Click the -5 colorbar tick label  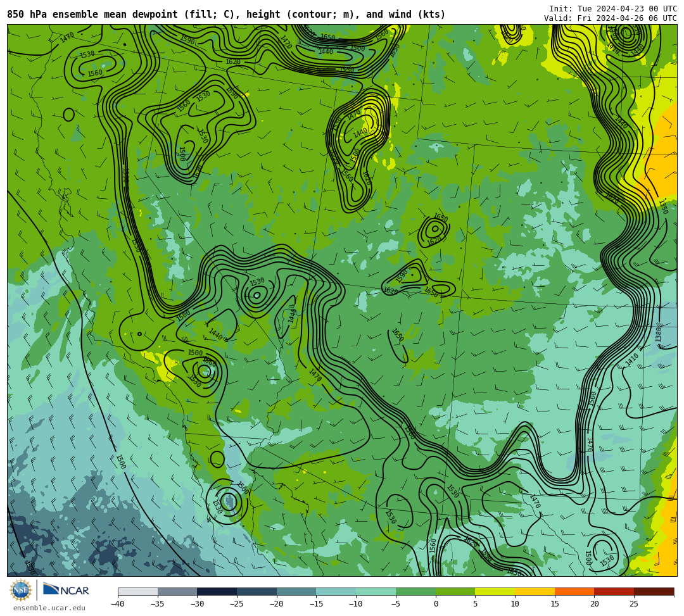[396, 604]
